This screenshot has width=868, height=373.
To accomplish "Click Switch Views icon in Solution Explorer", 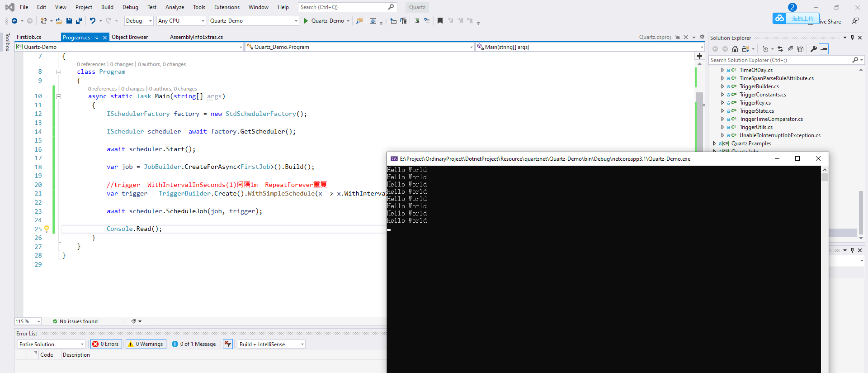I will [745, 49].
